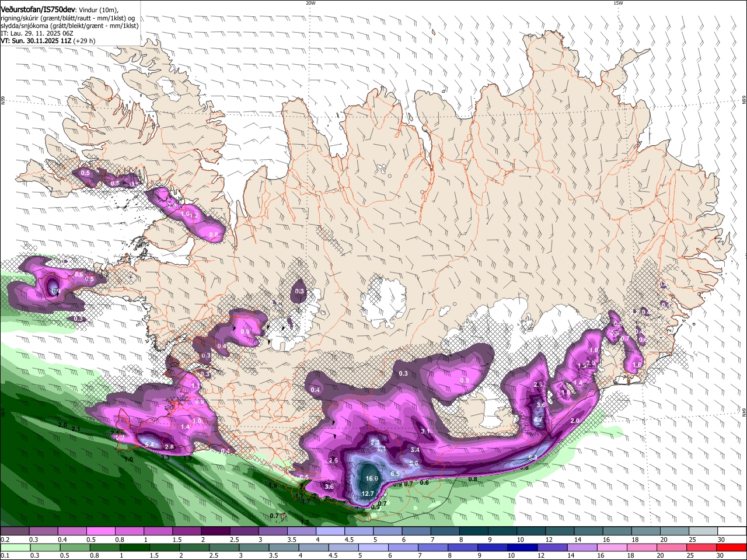Click the 2.8 value on the Reykjanes peninsula

pyautogui.click(x=169, y=447)
